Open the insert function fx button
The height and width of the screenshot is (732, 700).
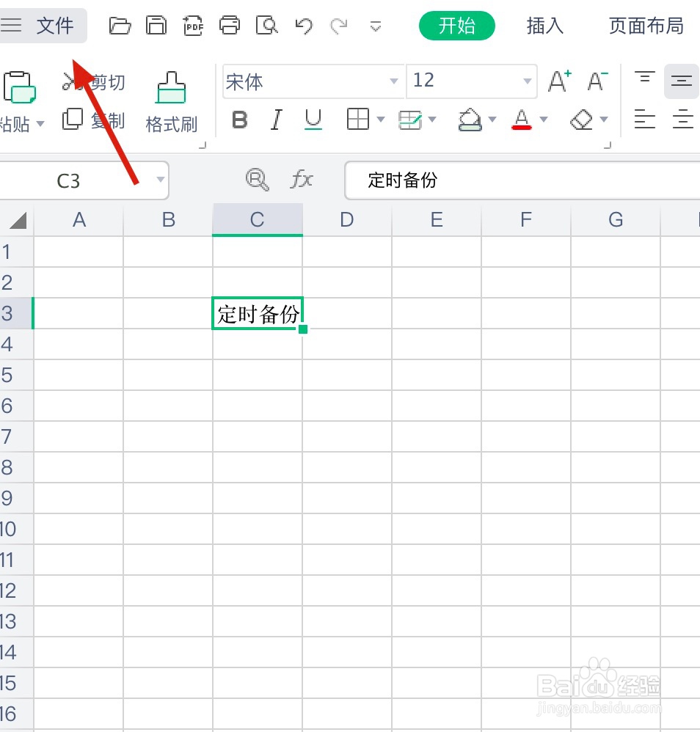pos(302,180)
